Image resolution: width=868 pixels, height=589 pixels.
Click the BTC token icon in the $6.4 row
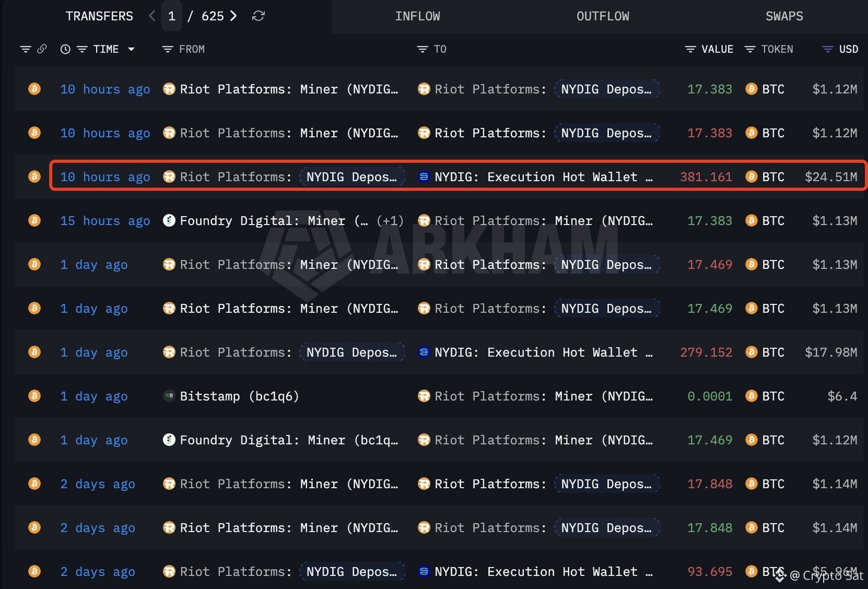pos(752,396)
